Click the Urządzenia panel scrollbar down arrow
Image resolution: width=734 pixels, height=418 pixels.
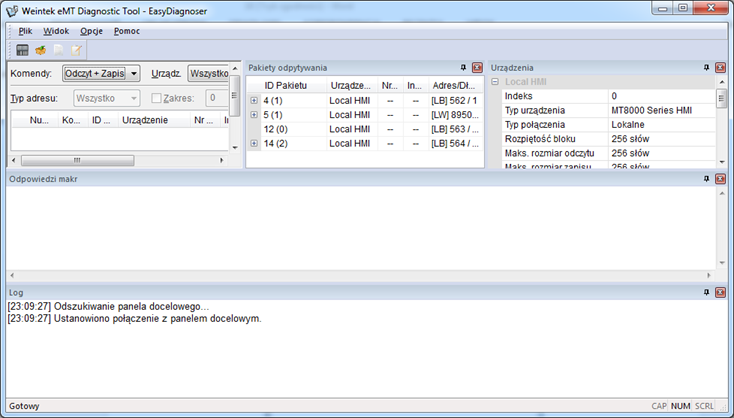coord(721,162)
